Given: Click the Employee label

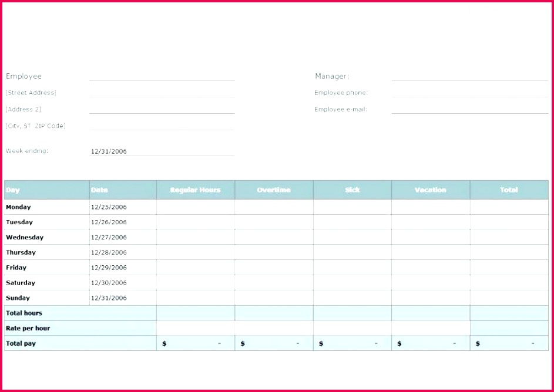Looking at the screenshot, I should (x=23, y=76).
